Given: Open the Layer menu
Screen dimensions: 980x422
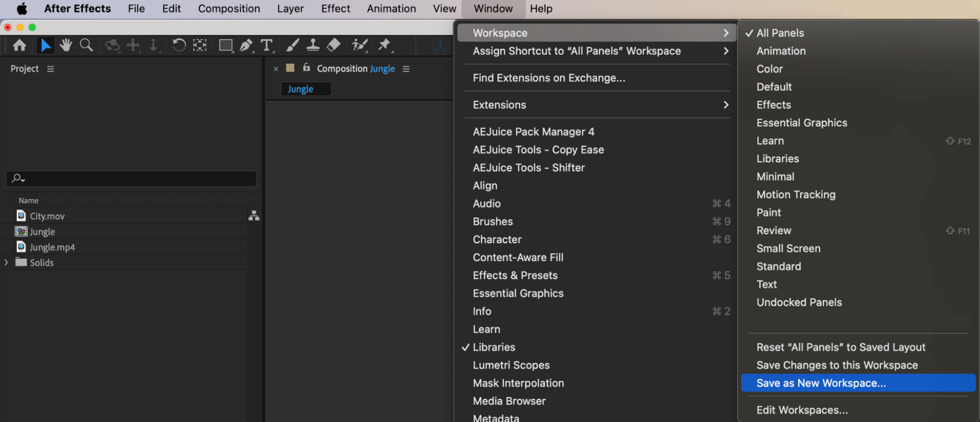Looking at the screenshot, I should [x=290, y=9].
